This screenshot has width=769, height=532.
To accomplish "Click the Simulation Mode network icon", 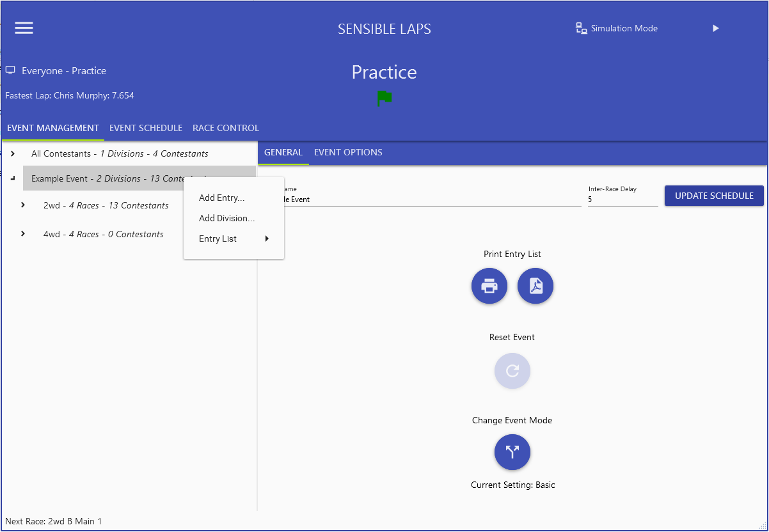I will (x=581, y=28).
